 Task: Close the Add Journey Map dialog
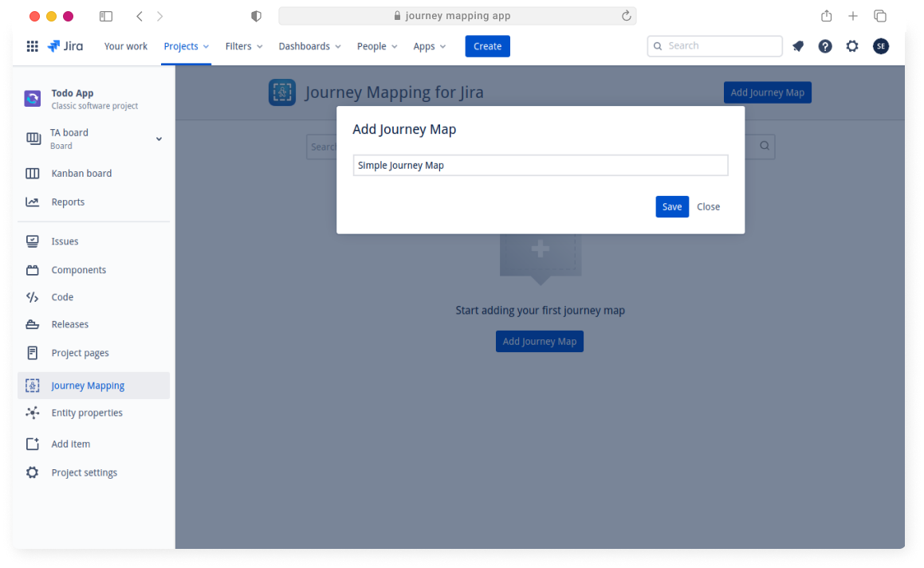click(708, 206)
